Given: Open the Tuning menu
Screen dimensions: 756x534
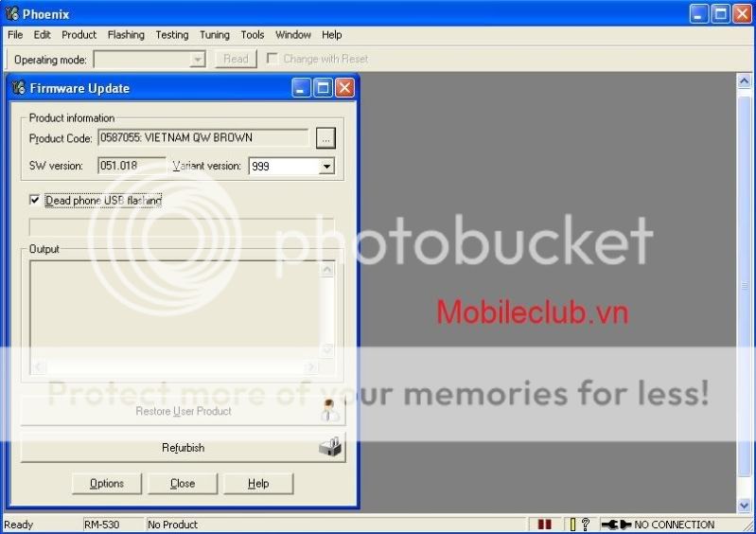Looking at the screenshot, I should [x=215, y=35].
